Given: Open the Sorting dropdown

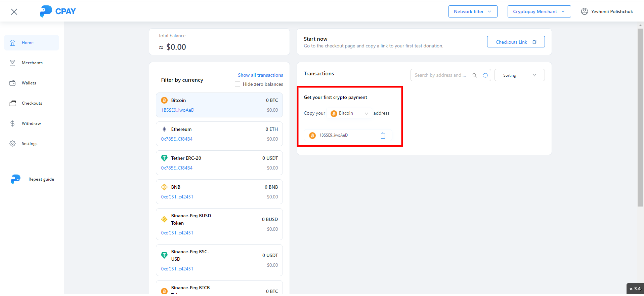Looking at the screenshot, I should coord(519,75).
